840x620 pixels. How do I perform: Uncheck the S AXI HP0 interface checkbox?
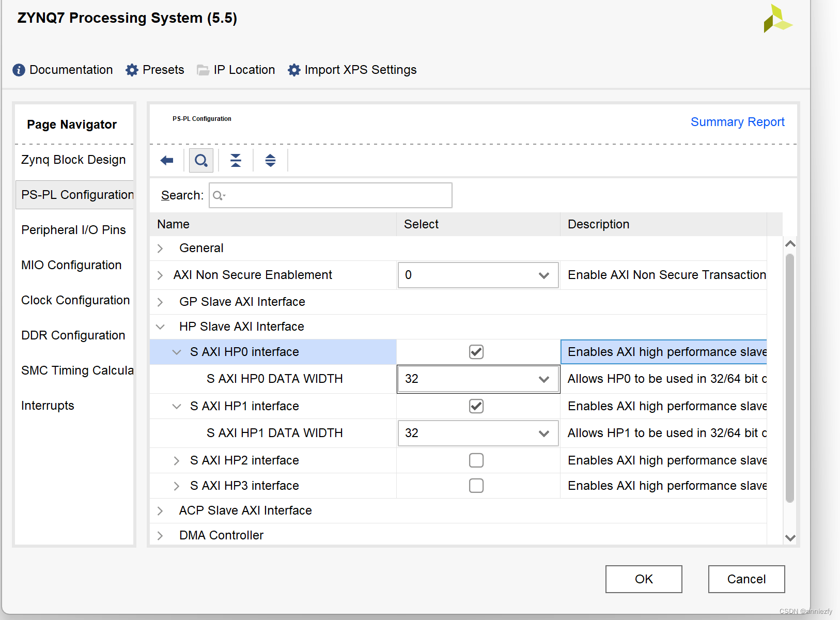(x=476, y=352)
